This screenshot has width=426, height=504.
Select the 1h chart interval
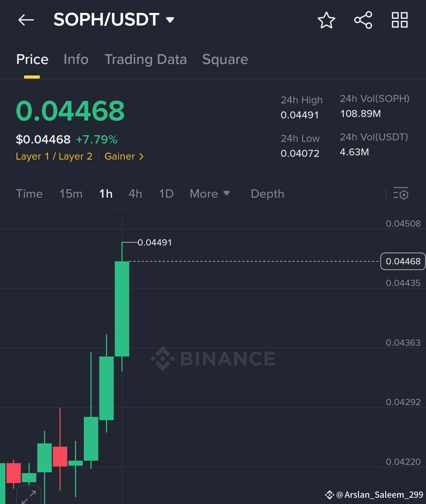106,193
